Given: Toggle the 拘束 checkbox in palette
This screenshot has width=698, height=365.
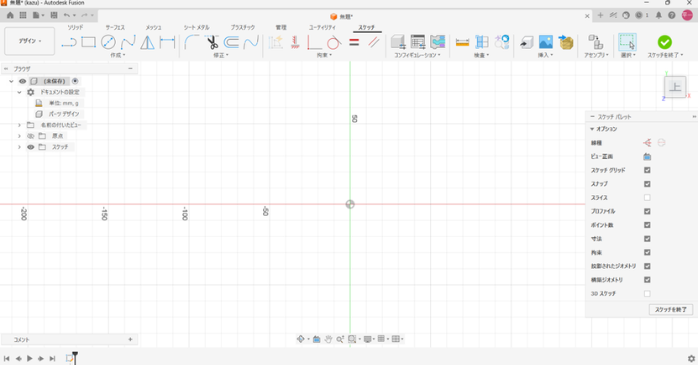Looking at the screenshot, I should tap(647, 252).
